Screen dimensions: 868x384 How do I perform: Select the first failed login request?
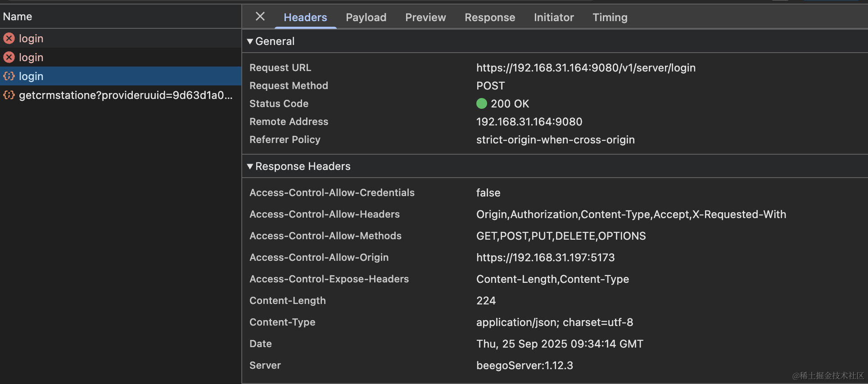click(31, 39)
